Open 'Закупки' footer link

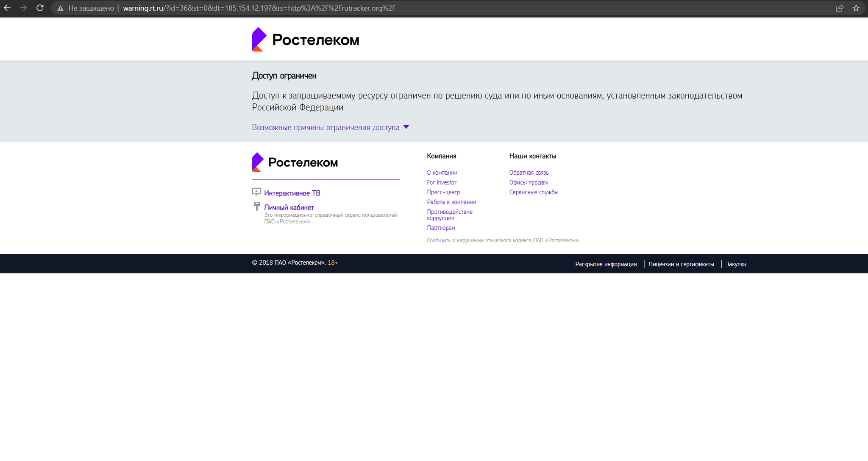(x=736, y=264)
